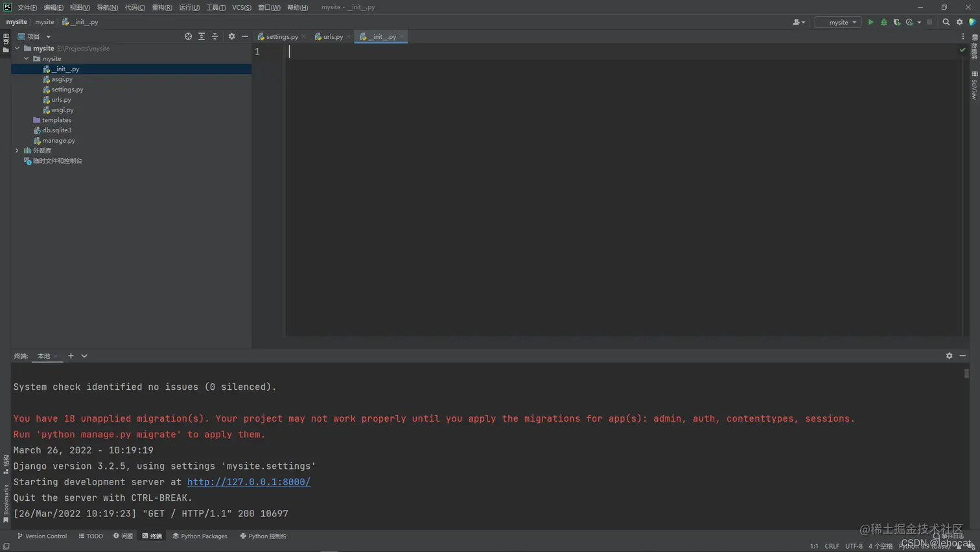Open IDE settings gear in the top toolbar
Image resolution: width=980 pixels, height=552 pixels.
(x=959, y=22)
